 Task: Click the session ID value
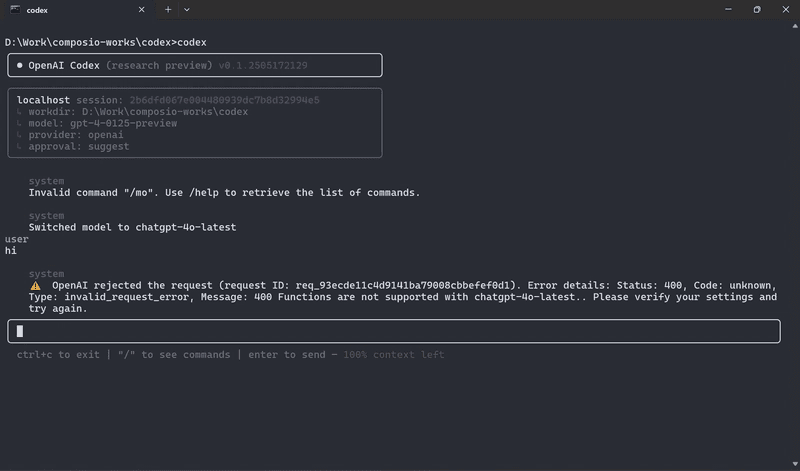(224, 100)
